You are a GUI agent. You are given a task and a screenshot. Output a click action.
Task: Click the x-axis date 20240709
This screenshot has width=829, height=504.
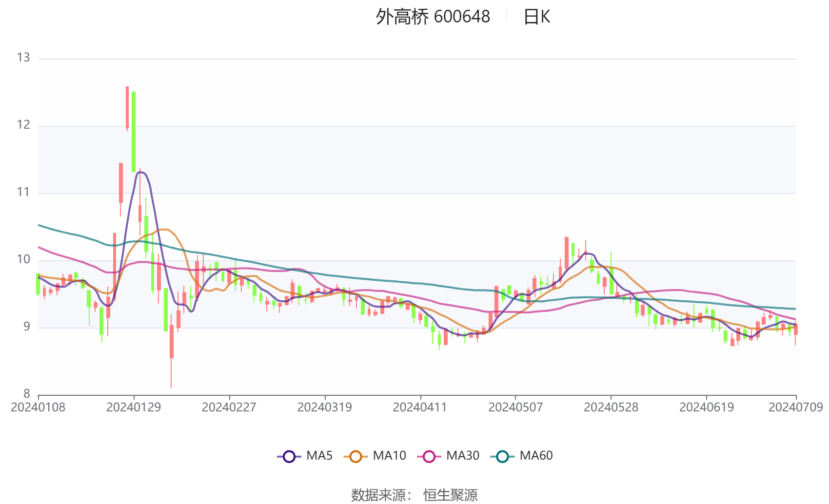coord(796,407)
